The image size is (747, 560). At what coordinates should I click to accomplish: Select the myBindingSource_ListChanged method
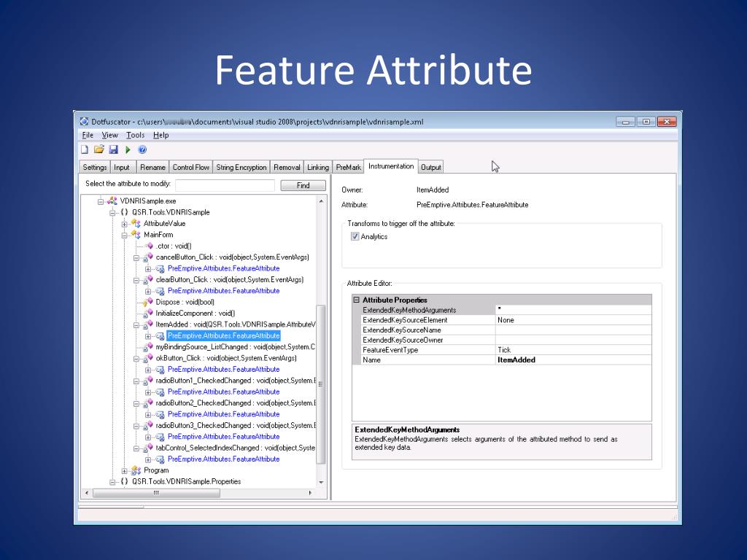coord(236,347)
